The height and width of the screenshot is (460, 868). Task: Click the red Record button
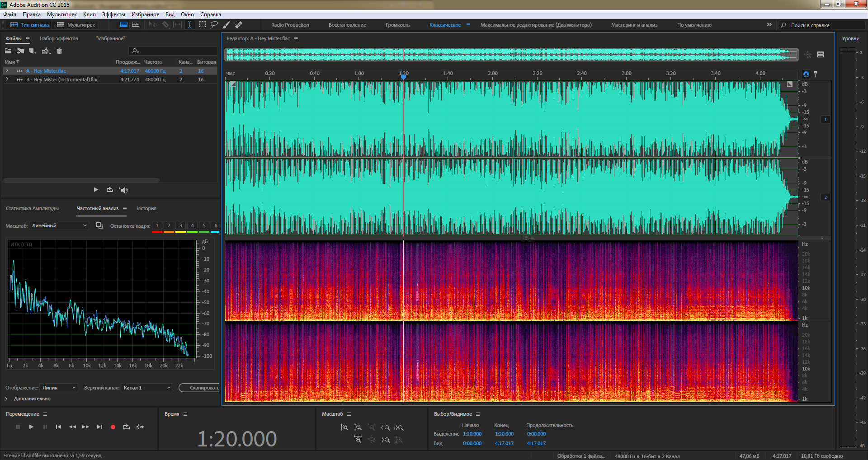tap(113, 427)
